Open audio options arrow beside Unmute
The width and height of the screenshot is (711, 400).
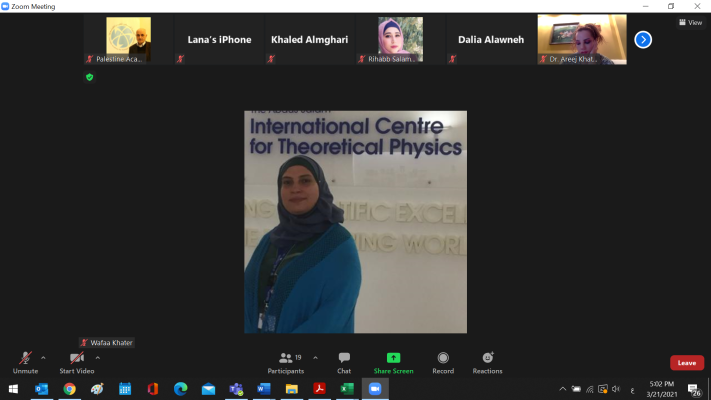43,357
